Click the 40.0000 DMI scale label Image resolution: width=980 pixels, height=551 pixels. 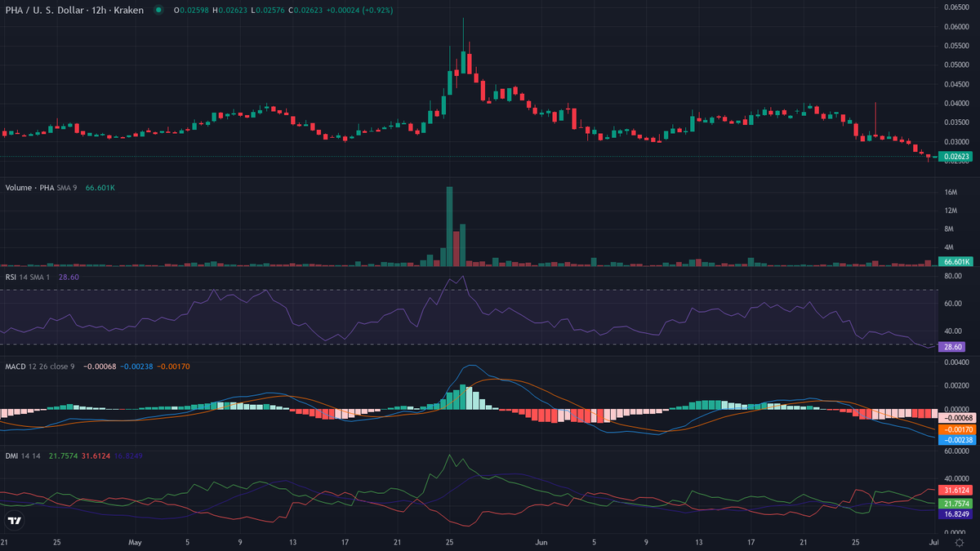(x=956, y=479)
